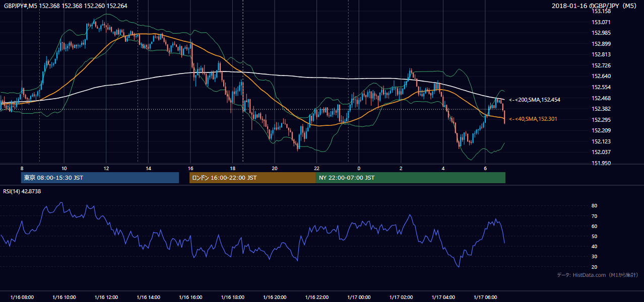The height and width of the screenshot is (302, 644).
Task: Click RSI scale value 40
Action: 594,246
